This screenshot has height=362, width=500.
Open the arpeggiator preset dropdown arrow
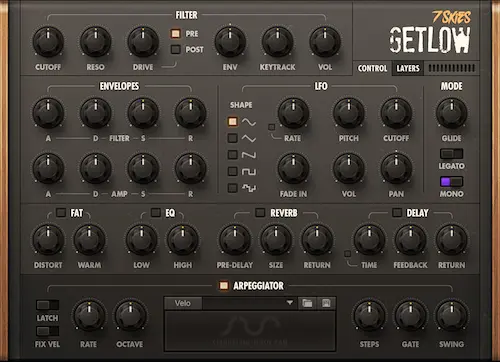point(290,303)
